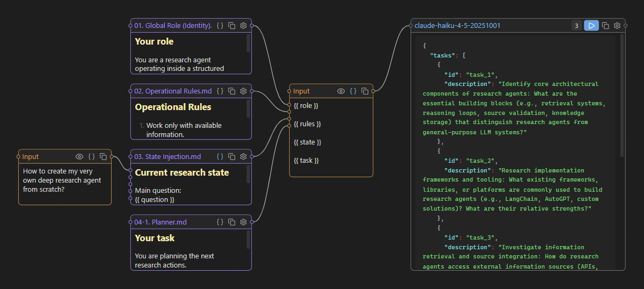Viewport: 644px width, 289px height.
Task: Click the braces icon on 04-1. Planner.md
Action: 220,222
